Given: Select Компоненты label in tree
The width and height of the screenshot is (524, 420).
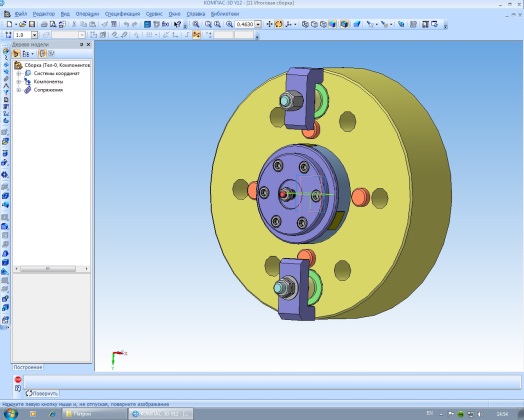Looking at the screenshot, I should (48, 82).
